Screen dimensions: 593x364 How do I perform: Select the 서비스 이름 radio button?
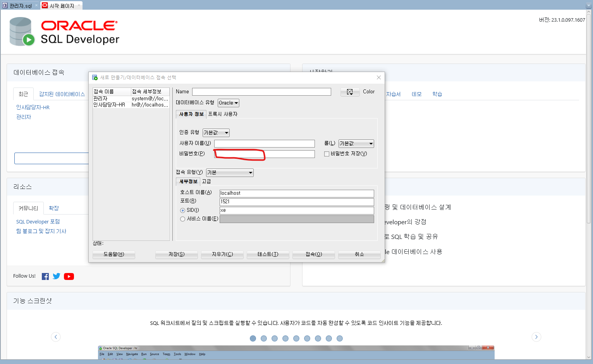point(182,219)
